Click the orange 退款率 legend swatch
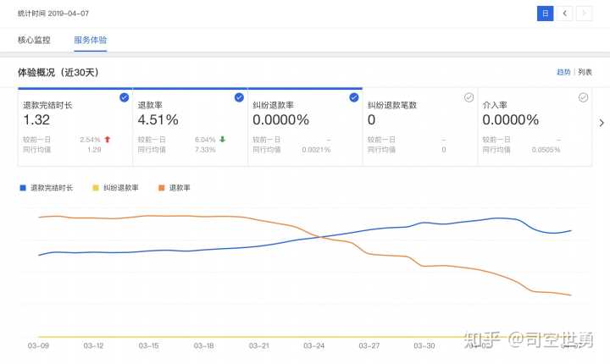 (162, 187)
